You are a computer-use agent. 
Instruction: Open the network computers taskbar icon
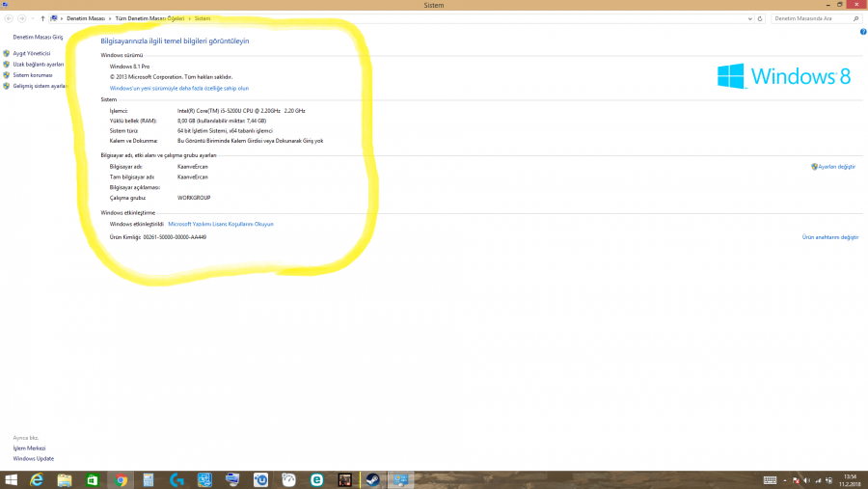coord(232,480)
